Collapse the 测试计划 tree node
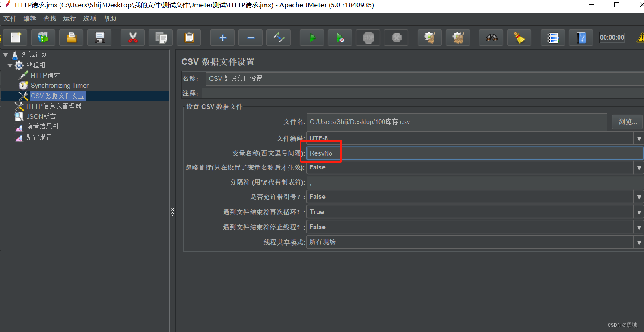 [x=5, y=55]
